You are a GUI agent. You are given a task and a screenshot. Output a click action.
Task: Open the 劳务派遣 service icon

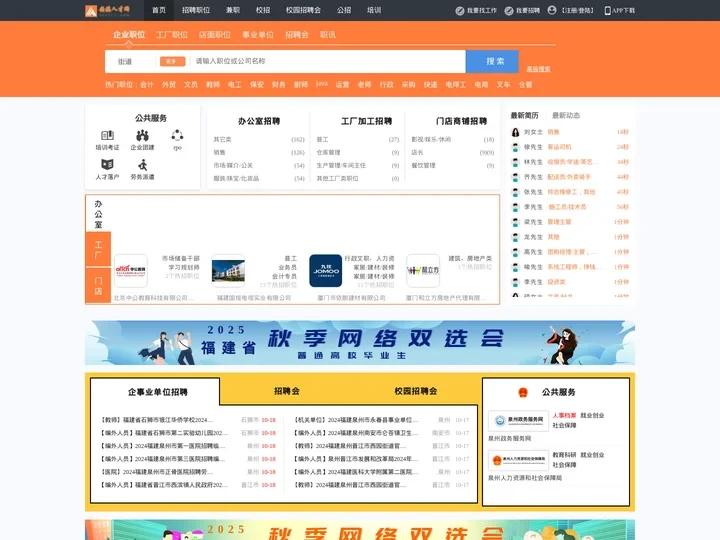(142, 164)
